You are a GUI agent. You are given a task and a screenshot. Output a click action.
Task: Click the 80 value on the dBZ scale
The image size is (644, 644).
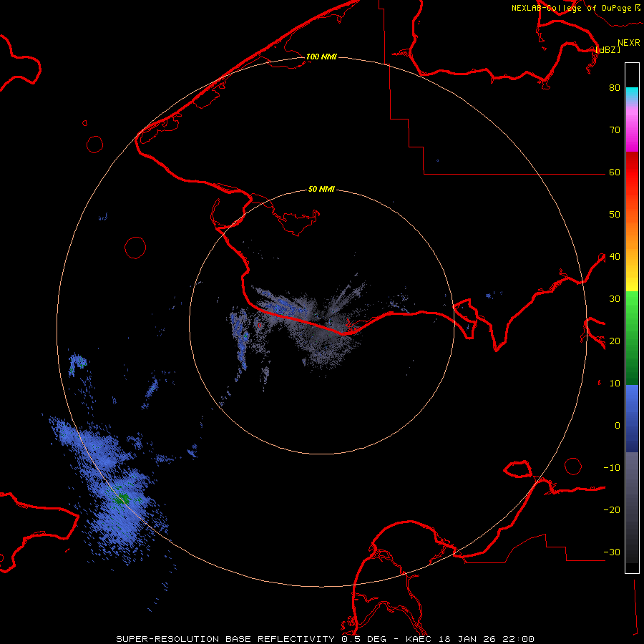point(615,88)
